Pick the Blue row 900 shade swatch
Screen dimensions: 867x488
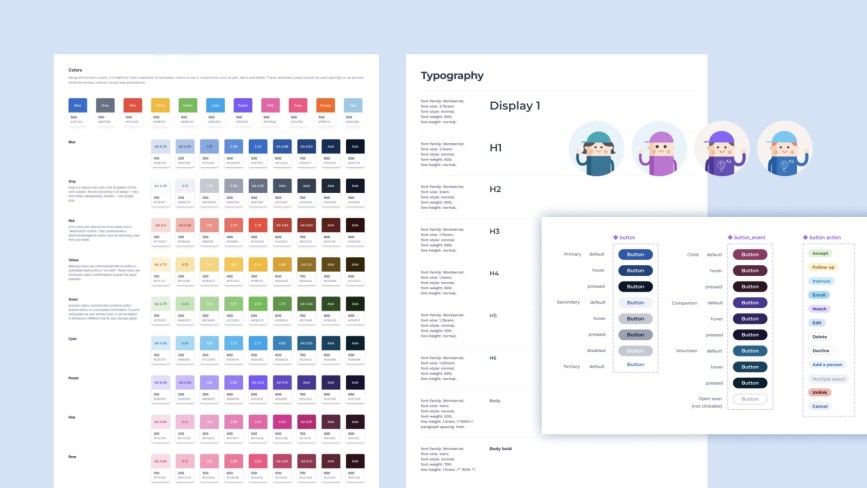[x=355, y=146]
